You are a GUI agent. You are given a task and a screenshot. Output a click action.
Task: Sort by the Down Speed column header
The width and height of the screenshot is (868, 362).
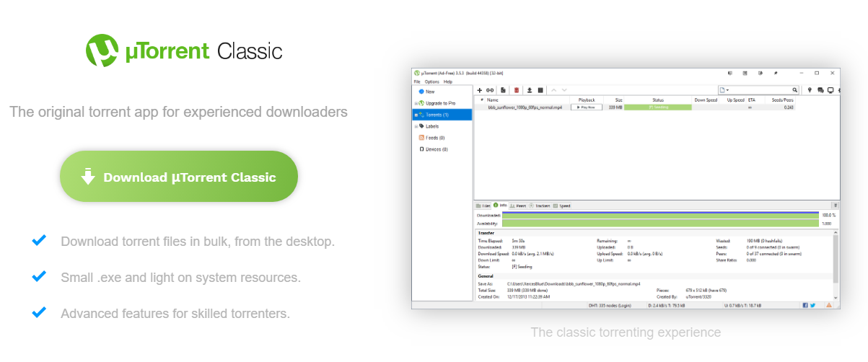706,100
